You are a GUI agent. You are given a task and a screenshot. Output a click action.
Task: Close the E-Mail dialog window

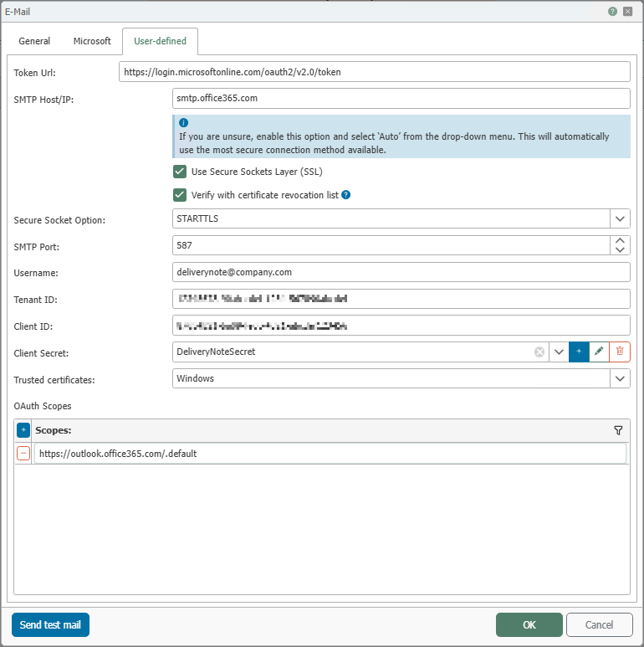(x=627, y=12)
